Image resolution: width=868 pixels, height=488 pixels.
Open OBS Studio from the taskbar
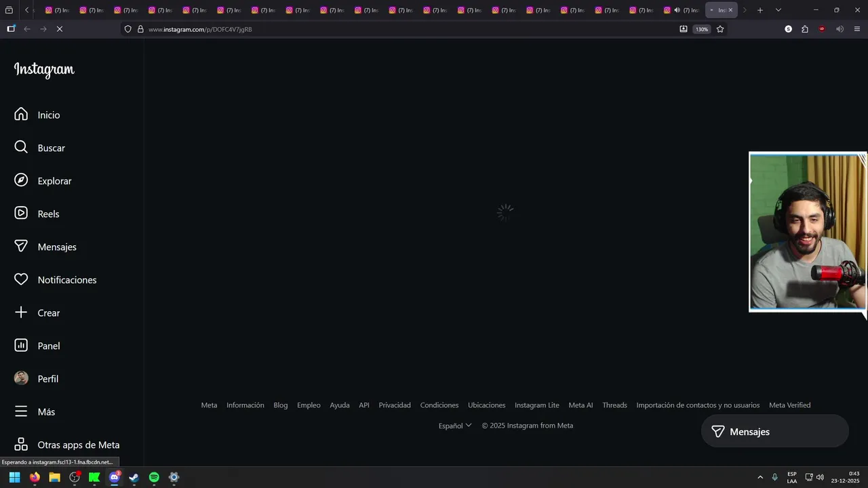coord(75,477)
